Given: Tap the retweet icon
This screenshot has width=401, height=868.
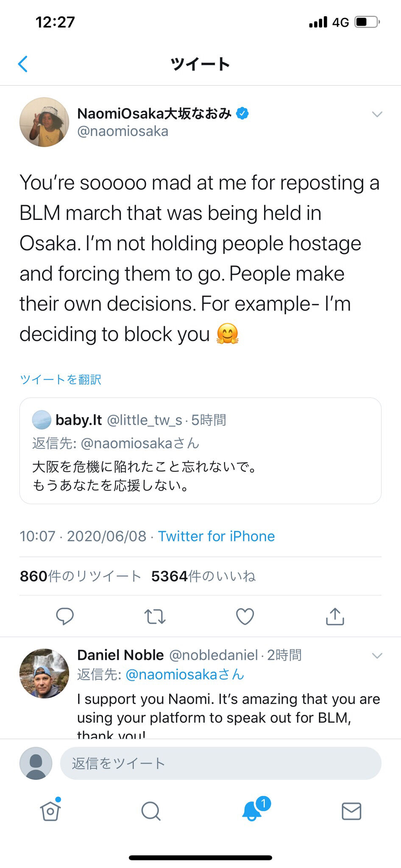Looking at the screenshot, I should pos(155,617).
